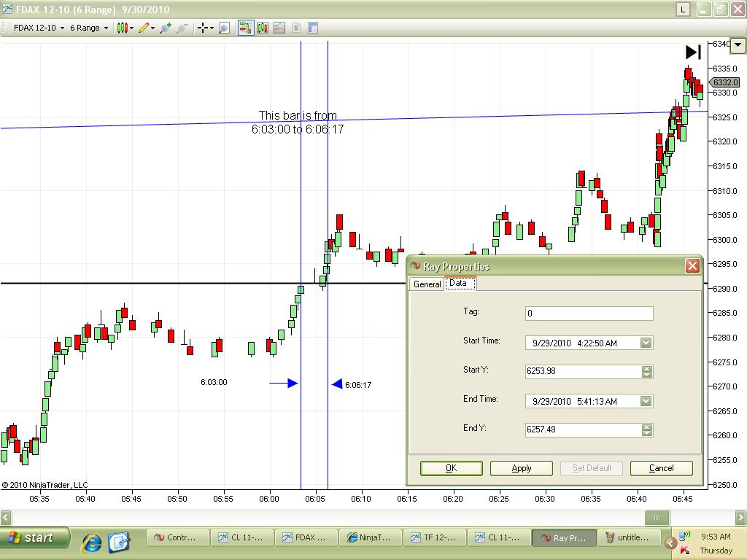The width and height of the screenshot is (747, 560).
Task: Switch to the General tab
Action: click(427, 284)
